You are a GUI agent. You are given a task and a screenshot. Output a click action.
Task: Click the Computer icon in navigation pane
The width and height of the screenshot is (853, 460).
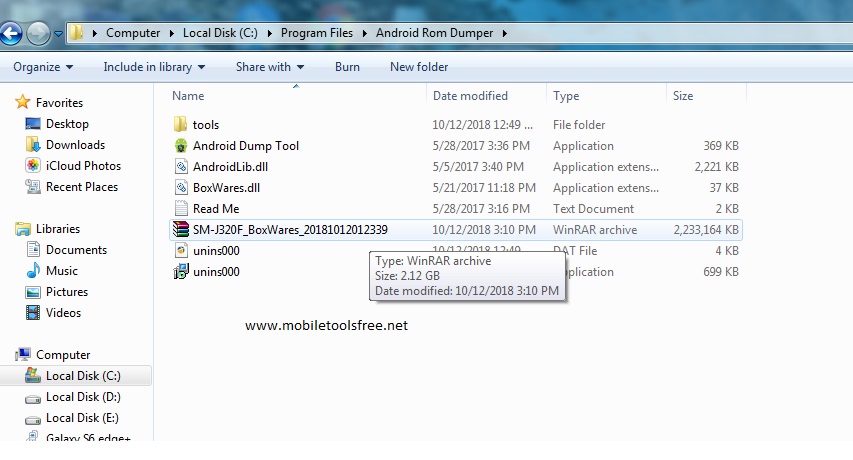(23, 355)
